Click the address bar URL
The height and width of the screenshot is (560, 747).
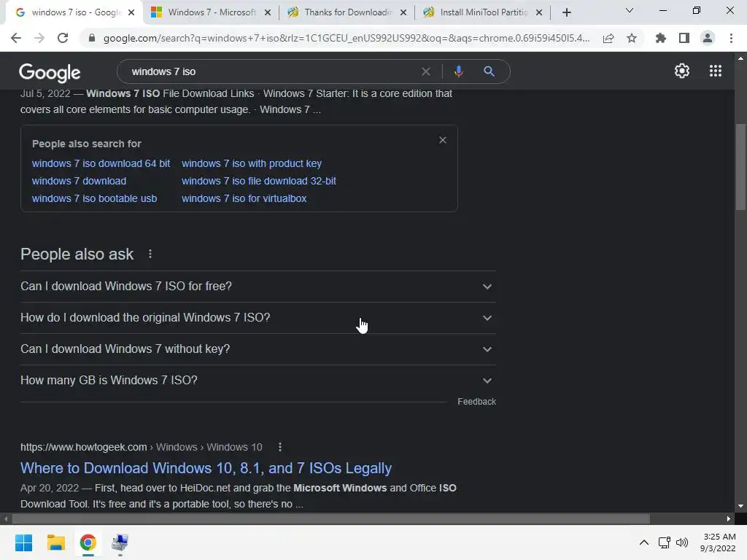347,38
